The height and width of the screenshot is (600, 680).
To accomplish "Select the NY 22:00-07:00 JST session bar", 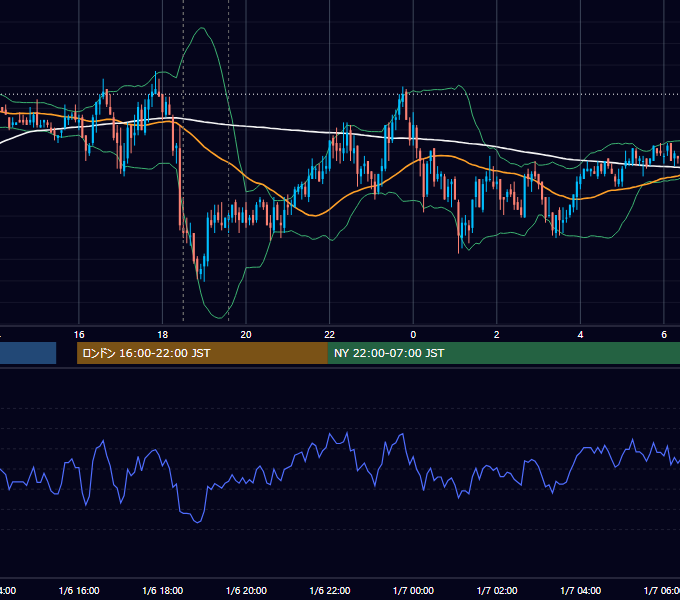I will (x=503, y=353).
